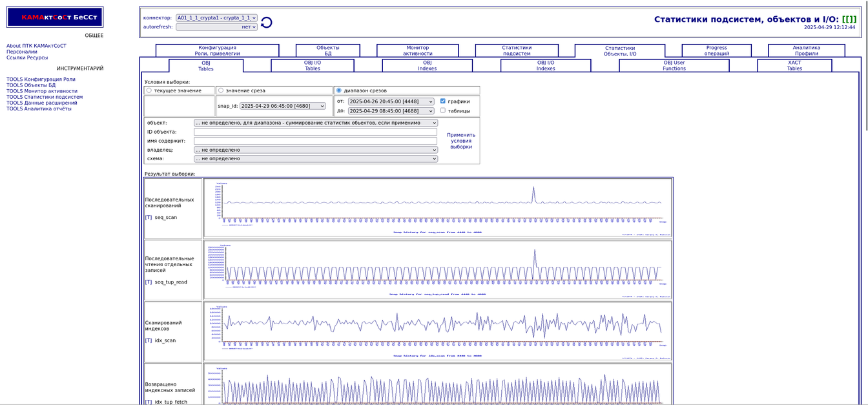Enable the 'таблицы' checkbox

[x=443, y=110]
